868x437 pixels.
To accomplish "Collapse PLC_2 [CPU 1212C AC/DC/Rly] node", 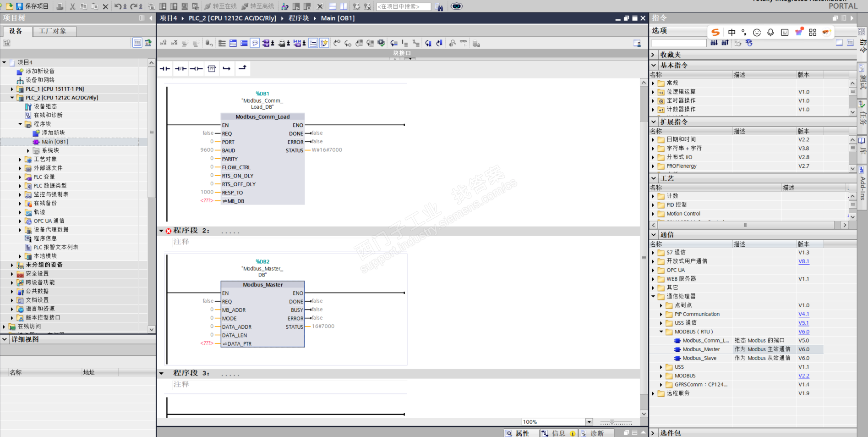I will pyautogui.click(x=12, y=98).
